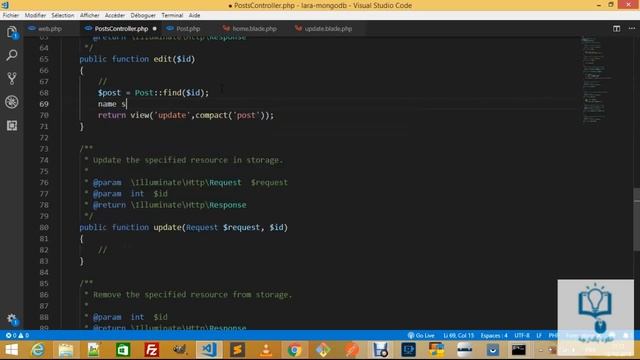The height and width of the screenshot is (360, 640).
Task: Open the Search view in activity bar
Action: coord(11,55)
